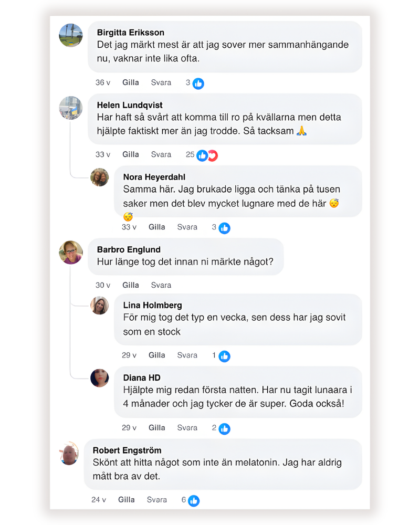Open Robert Engström's profile name link
The height and width of the screenshot is (525, 420).
pos(127,450)
